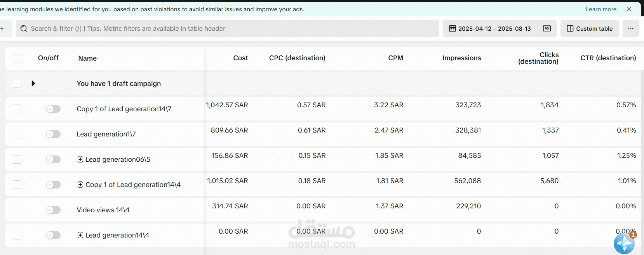Click the Learn more link

pos(601,9)
